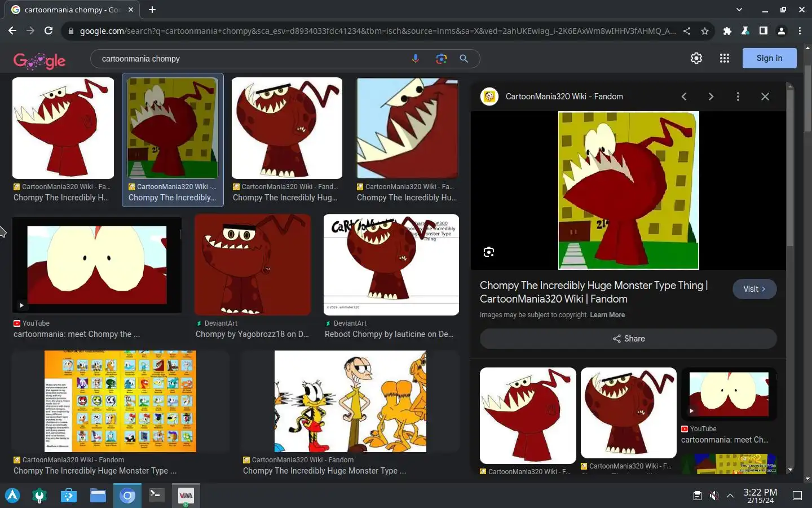Open YouTube video thumbnail meet Chompy
812x508 pixels.
(97, 265)
